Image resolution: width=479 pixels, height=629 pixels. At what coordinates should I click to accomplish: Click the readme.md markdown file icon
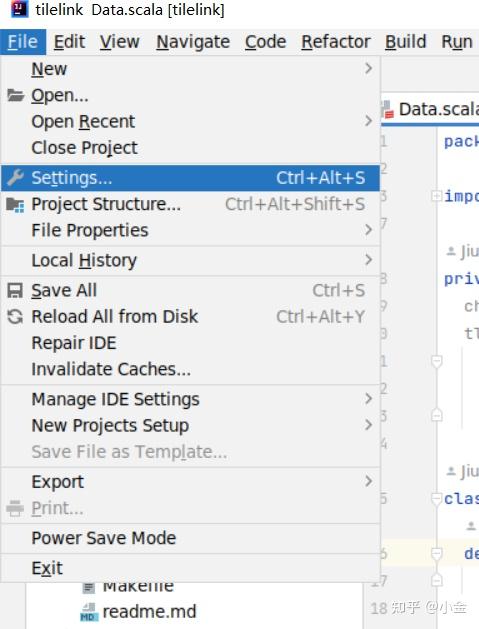pyautogui.click(x=89, y=612)
